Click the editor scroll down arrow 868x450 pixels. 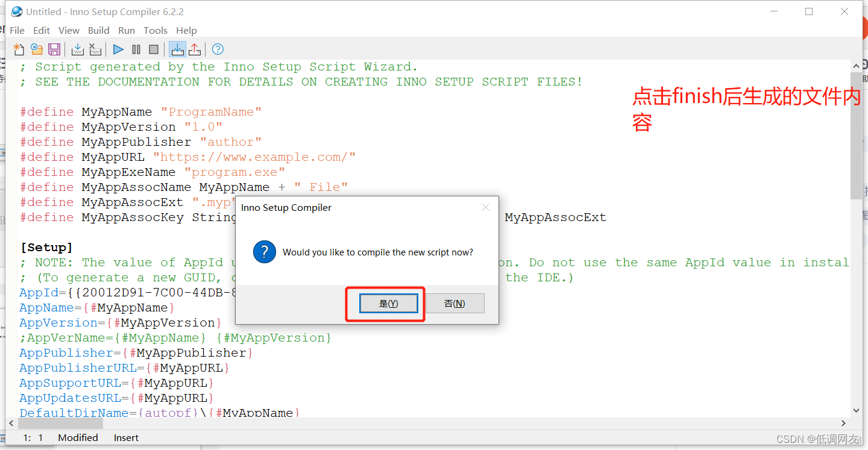(856, 410)
